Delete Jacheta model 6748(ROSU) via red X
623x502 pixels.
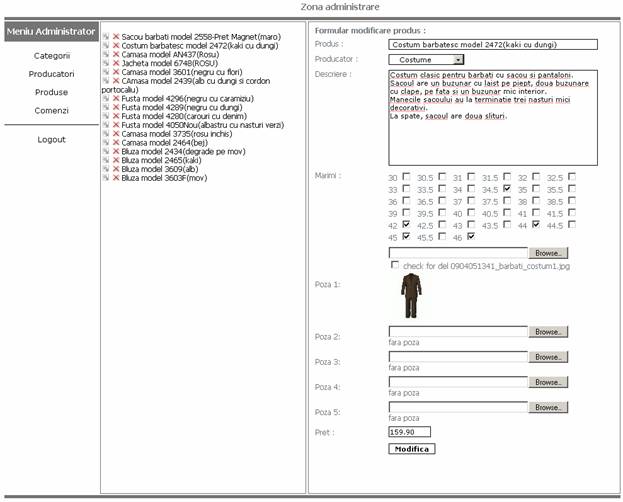[116, 63]
